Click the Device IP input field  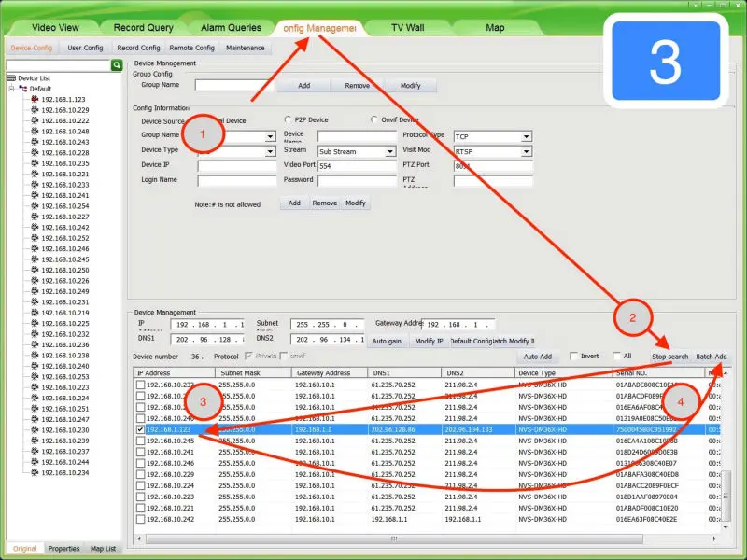237,166
